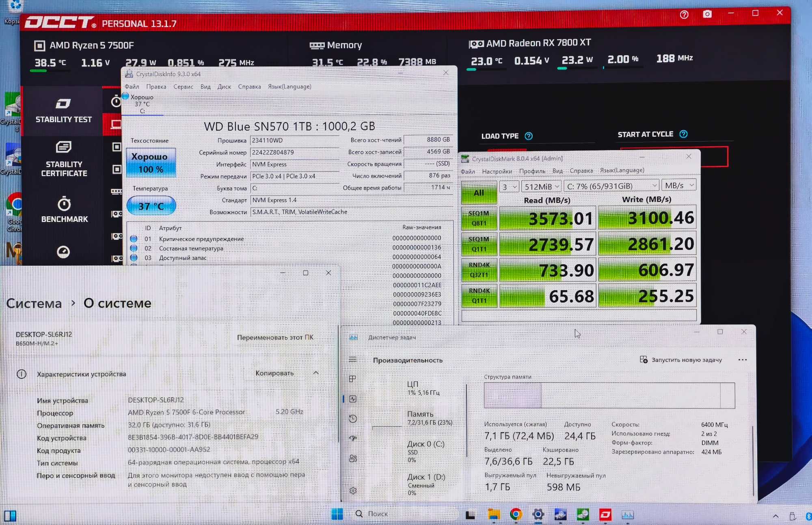The width and height of the screenshot is (812, 525).
Task: Open Task Manager more options ellipsis
Action: 743,360
